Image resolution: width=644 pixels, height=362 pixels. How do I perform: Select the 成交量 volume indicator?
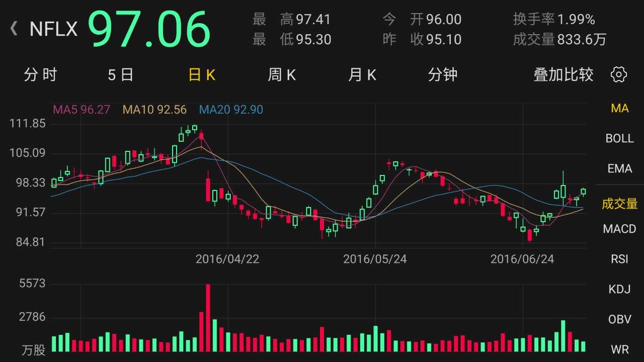[x=619, y=204]
